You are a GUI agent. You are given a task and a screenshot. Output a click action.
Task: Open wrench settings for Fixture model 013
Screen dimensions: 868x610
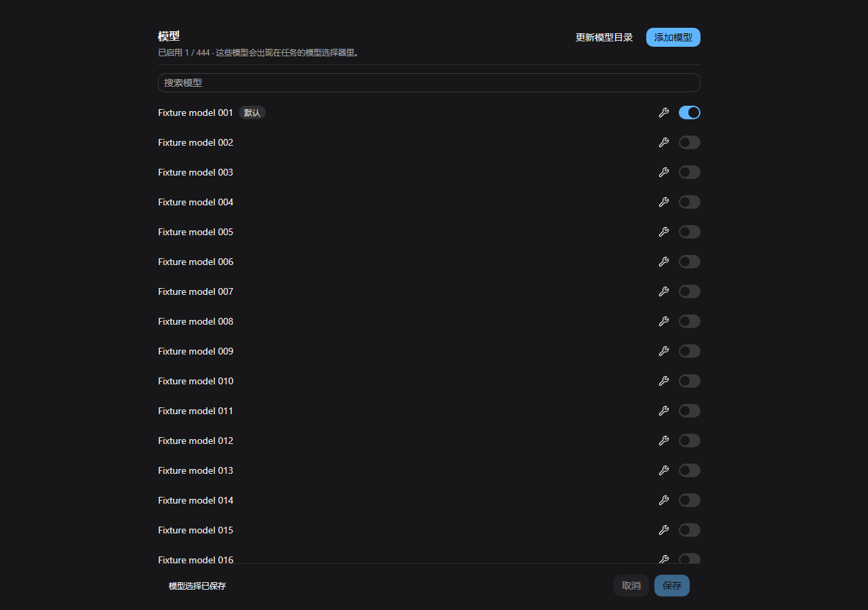coord(664,470)
